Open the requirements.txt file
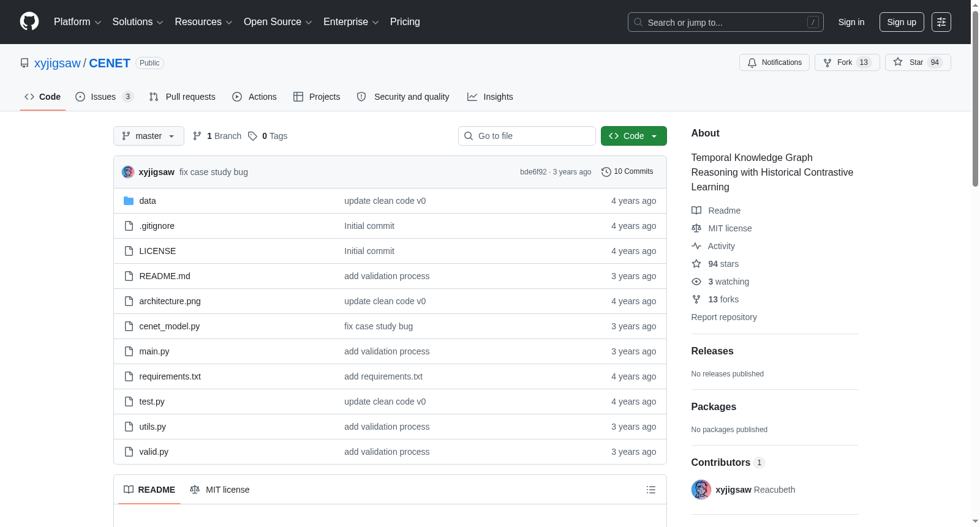980x527 pixels. (170, 376)
